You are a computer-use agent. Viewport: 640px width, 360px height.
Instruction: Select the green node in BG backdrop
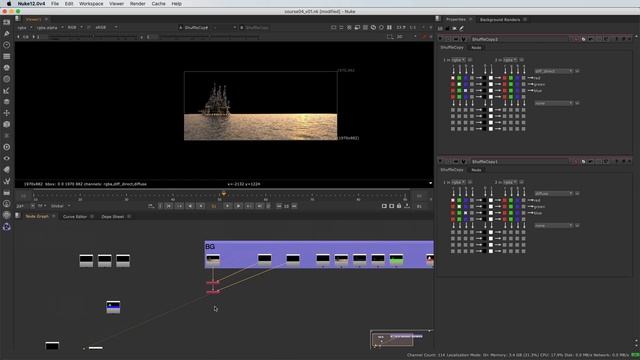pyautogui.click(x=396, y=259)
